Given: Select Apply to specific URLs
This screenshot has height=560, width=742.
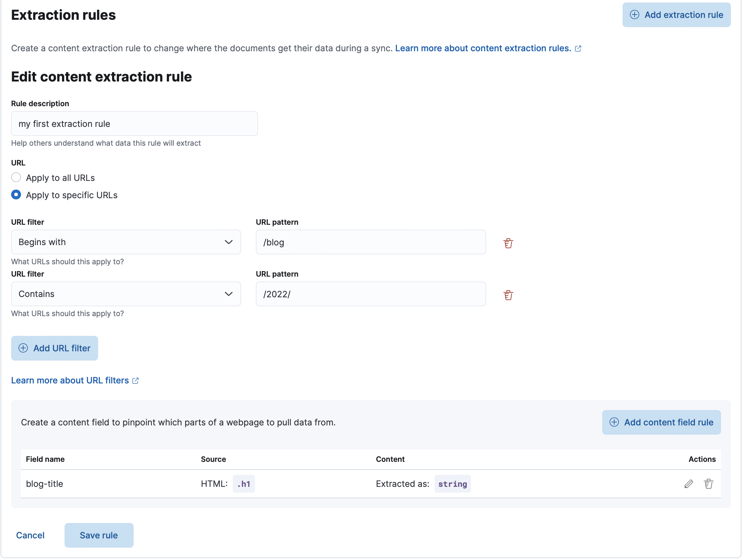Looking at the screenshot, I should coord(16,194).
